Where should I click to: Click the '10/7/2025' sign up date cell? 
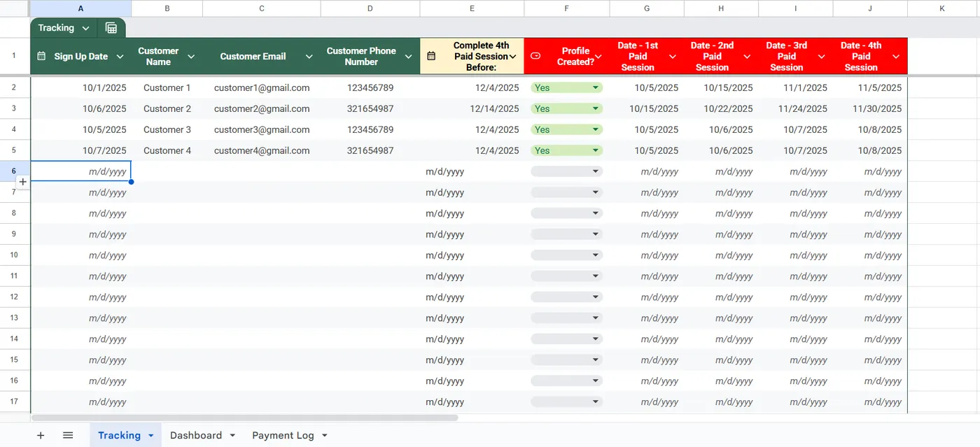pos(81,150)
